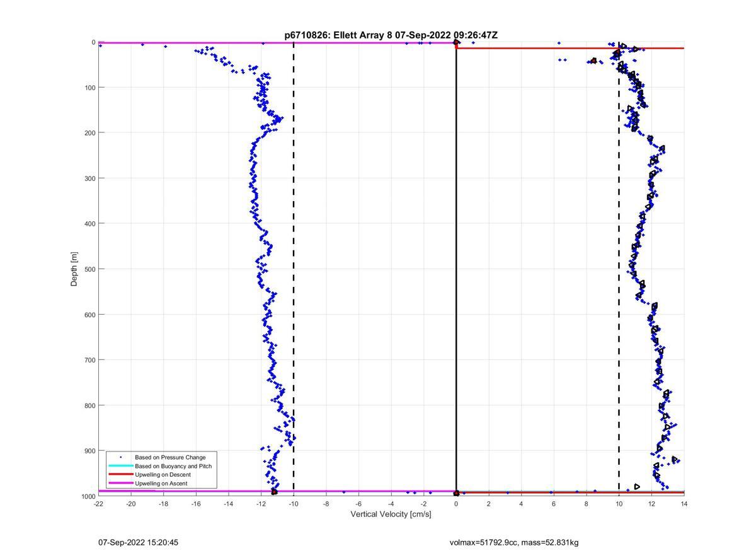The width and height of the screenshot is (756, 558).
Task: Click the x-axis tick label '-6'
Action: coord(358,504)
